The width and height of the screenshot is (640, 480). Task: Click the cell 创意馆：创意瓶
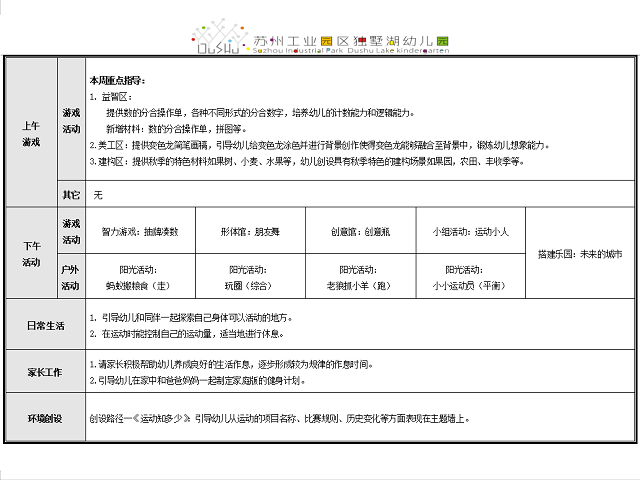point(360,232)
